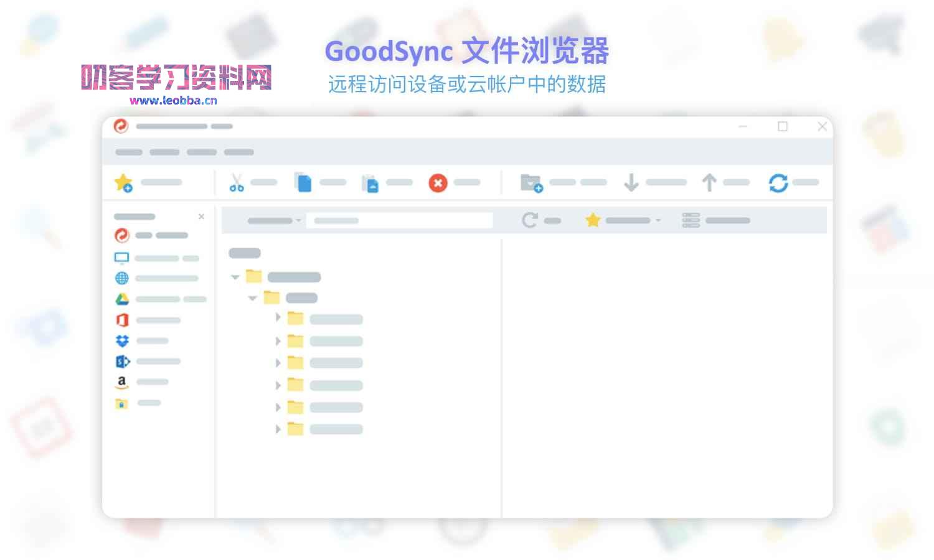
Task: Close the GoodSync window
Action: 822,126
